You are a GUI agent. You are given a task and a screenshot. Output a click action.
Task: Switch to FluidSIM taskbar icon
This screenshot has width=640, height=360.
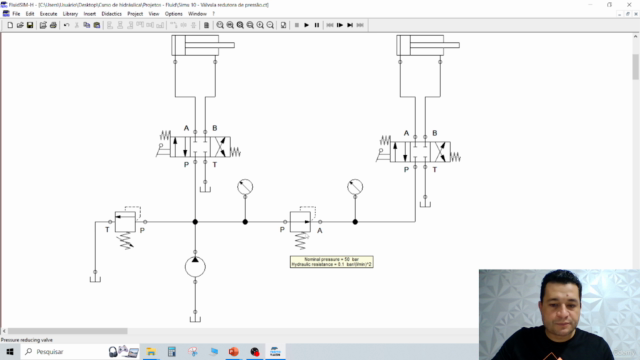(x=275, y=351)
